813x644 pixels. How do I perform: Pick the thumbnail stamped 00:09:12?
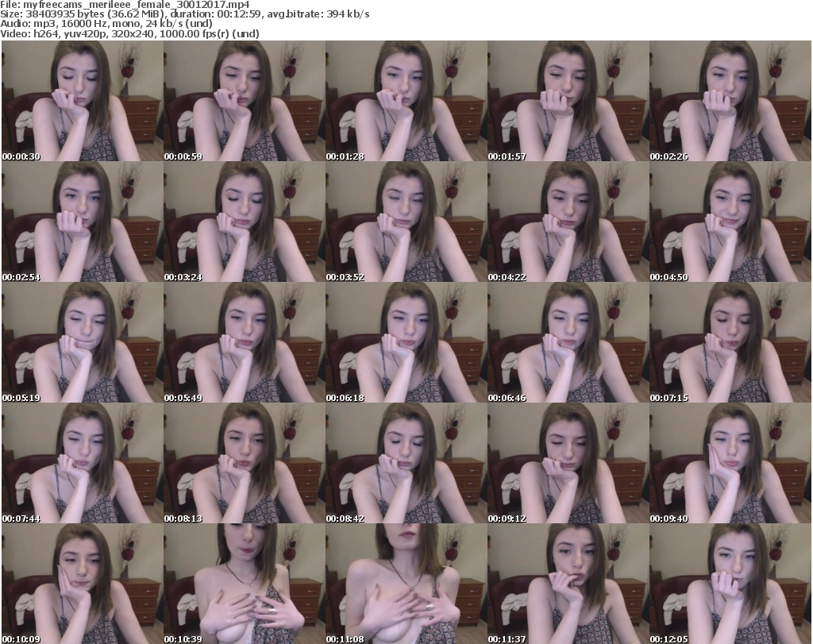pyautogui.click(x=568, y=464)
